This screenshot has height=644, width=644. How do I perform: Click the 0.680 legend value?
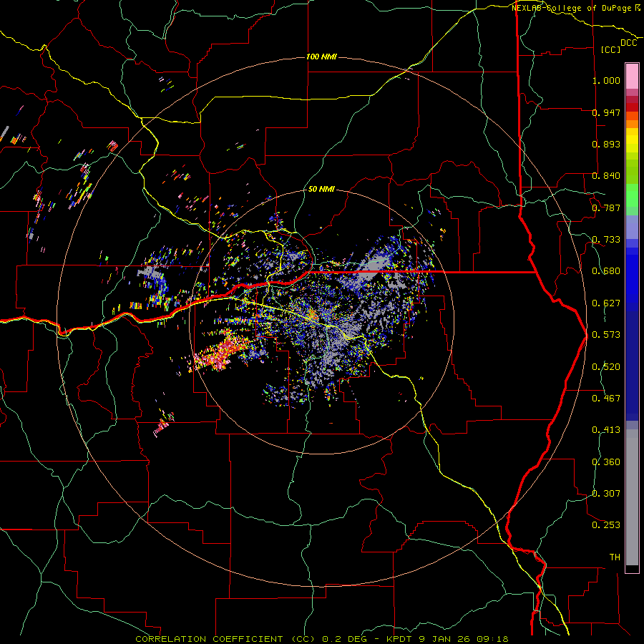tap(606, 271)
